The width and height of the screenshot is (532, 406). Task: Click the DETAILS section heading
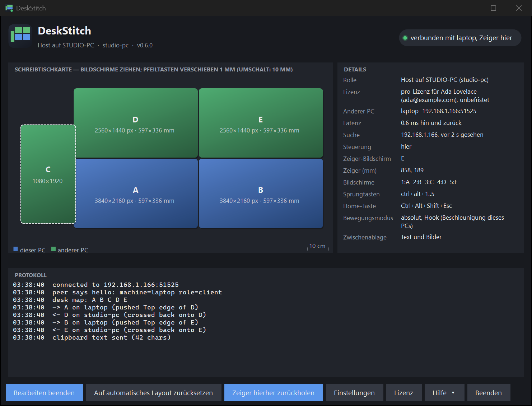coord(355,69)
